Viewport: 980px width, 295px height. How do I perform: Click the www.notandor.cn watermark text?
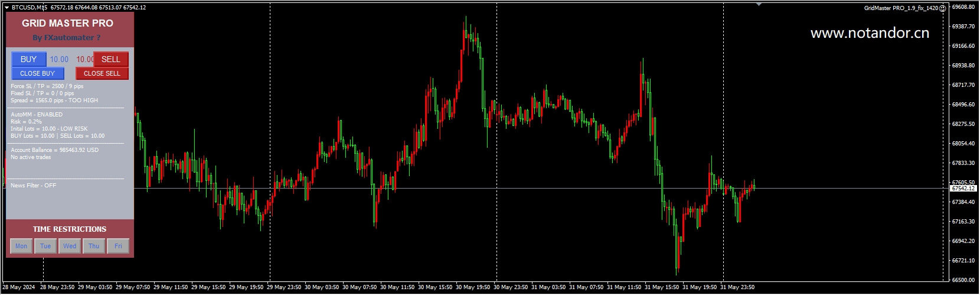coord(870,33)
